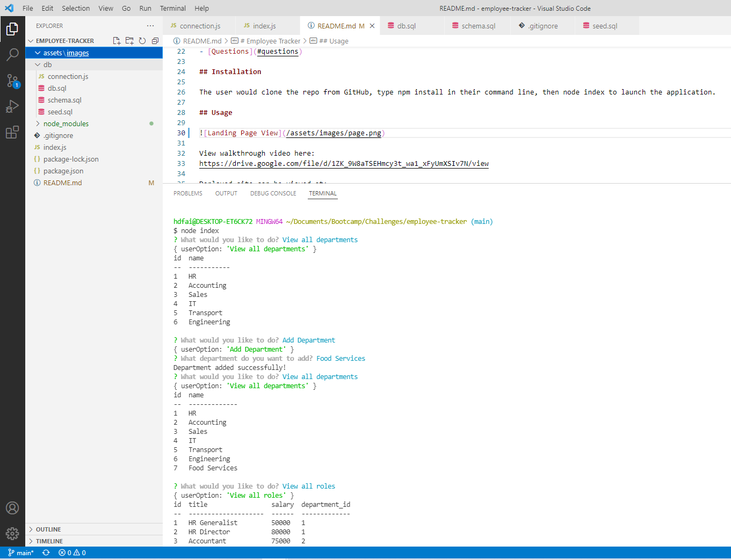Screen dimensions: 731x560
Task: Open the Extensions view
Action: tap(12, 132)
